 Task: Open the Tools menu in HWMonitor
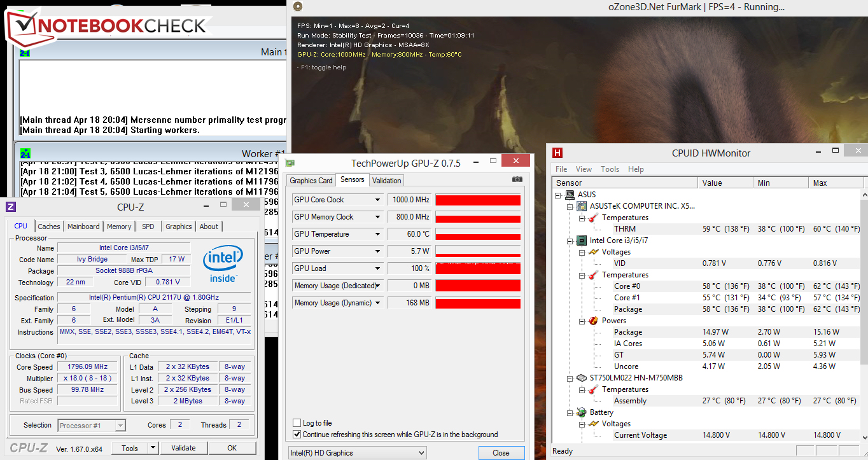click(x=610, y=169)
